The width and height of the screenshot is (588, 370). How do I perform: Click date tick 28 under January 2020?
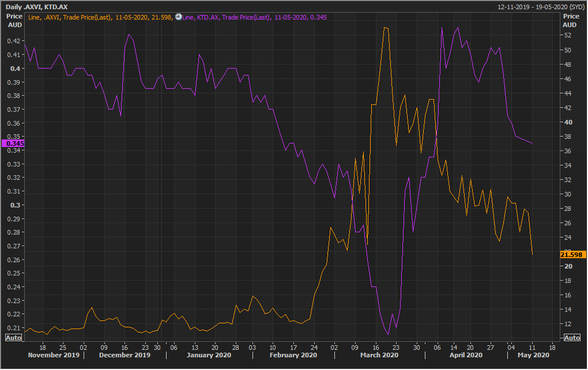(236, 348)
